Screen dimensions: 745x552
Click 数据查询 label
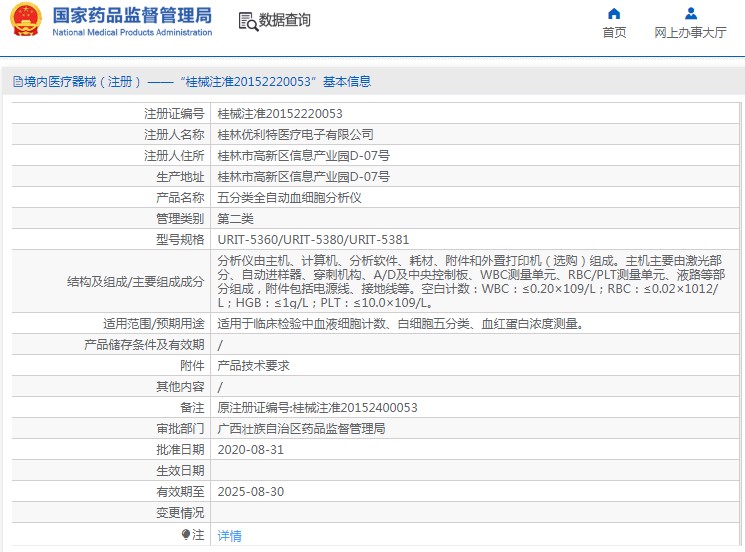pos(284,20)
